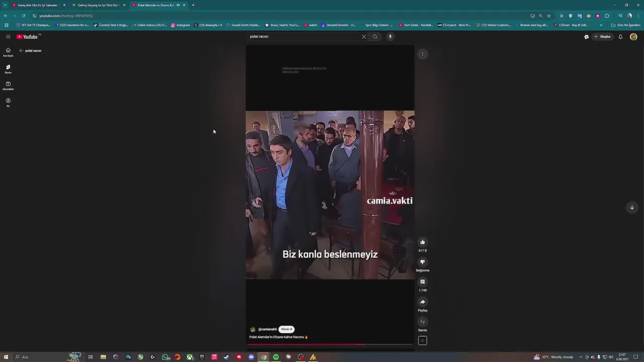Switch to the Gelmiş Geçmiş En İyi Türk Dizi tab
Viewport: 644px width, 362px height.
coord(98,5)
